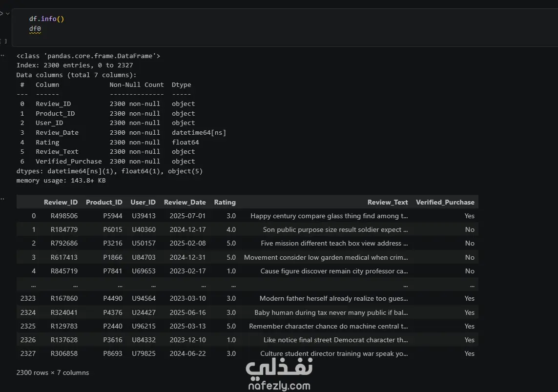Click the code line df.info()

tap(46, 19)
